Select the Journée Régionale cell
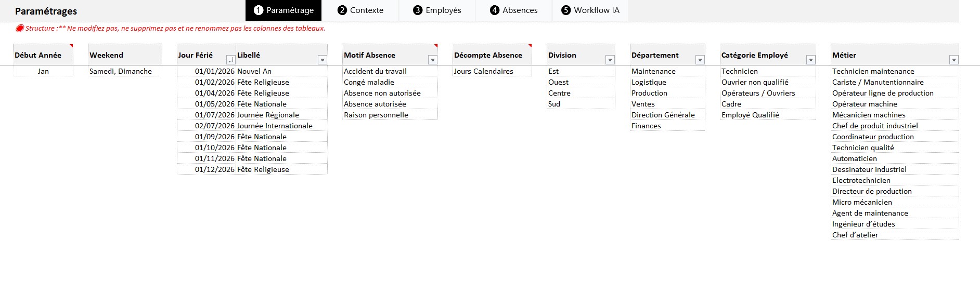Image resolution: width=980 pixels, height=293 pixels. pyautogui.click(x=281, y=115)
